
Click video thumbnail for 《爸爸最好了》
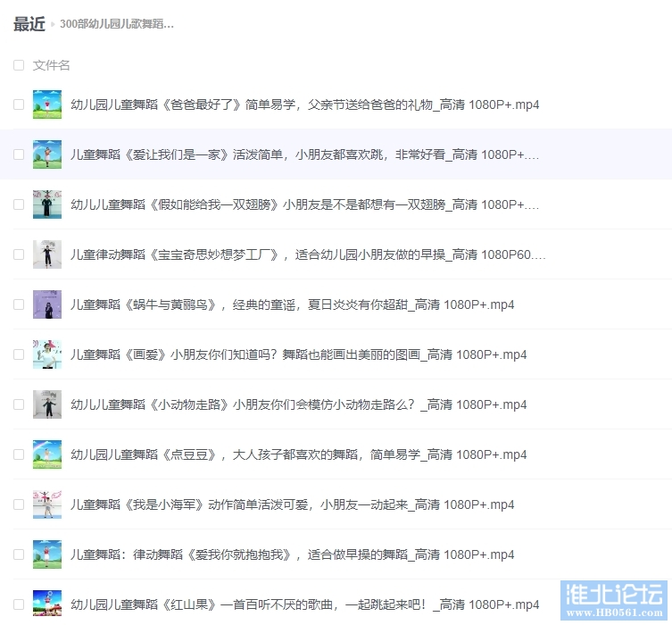click(46, 104)
